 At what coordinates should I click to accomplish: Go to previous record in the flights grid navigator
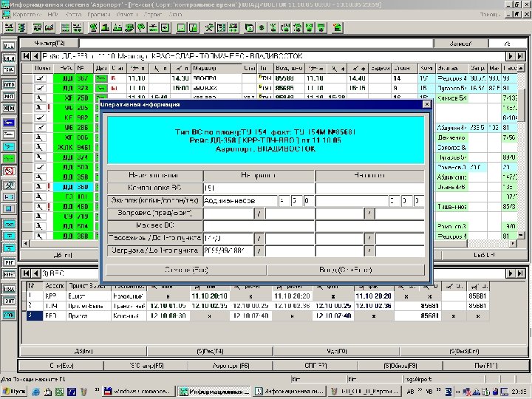click(x=36, y=57)
